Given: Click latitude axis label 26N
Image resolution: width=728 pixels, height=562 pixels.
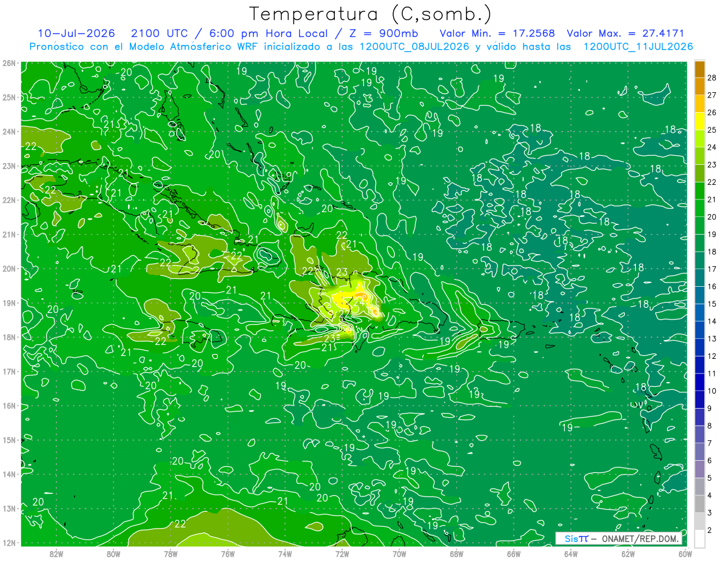Looking at the screenshot, I should coord(8,63).
